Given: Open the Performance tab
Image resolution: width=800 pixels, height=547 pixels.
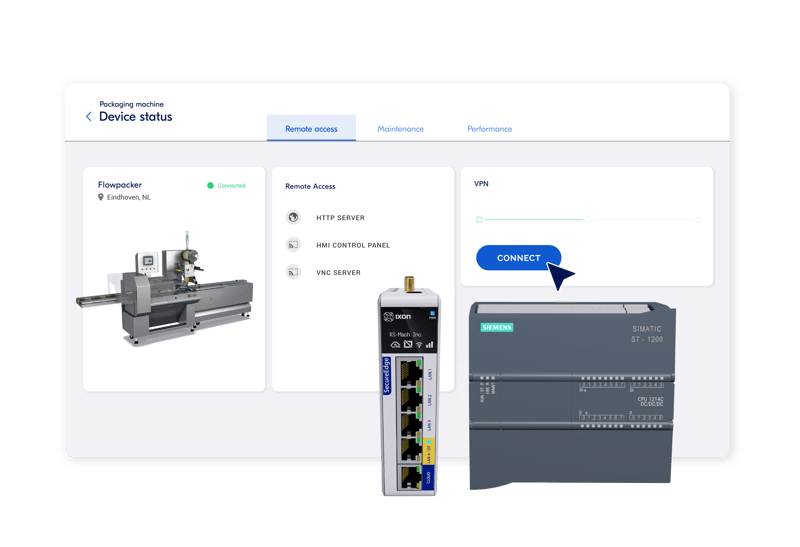Looking at the screenshot, I should click(x=489, y=129).
